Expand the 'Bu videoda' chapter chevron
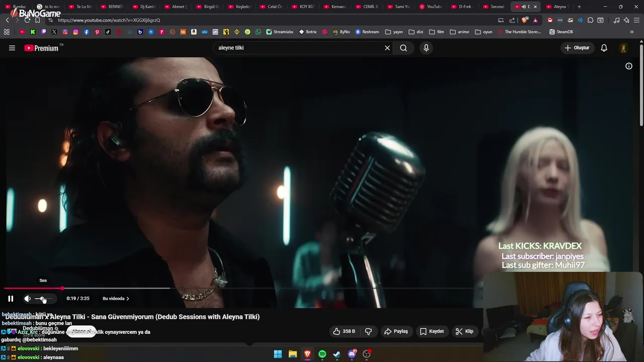The height and width of the screenshot is (362, 644). point(128,299)
